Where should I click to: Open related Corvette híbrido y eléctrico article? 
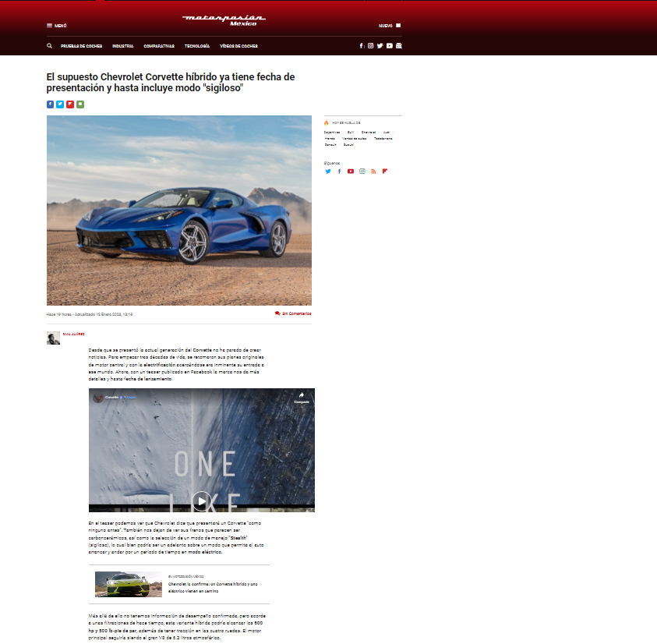coord(213,587)
